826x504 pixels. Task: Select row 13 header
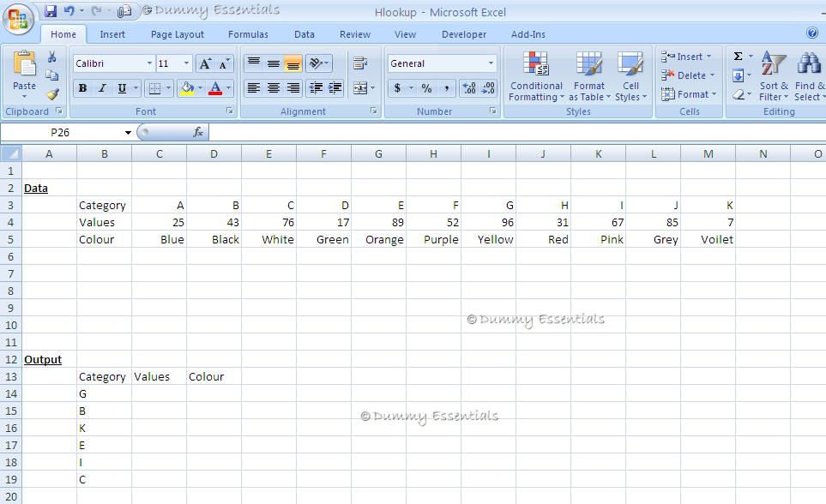click(11, 376)
